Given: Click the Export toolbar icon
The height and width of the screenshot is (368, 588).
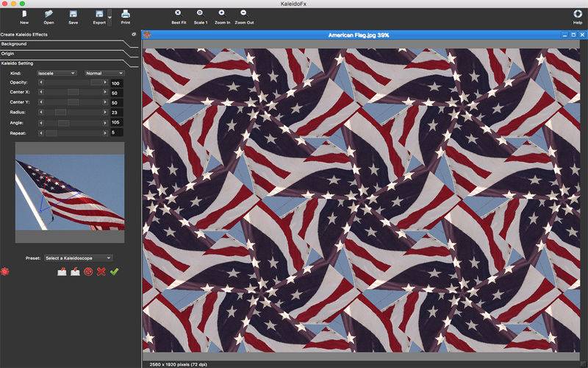Looking at the screenshot, I should 99,17.
